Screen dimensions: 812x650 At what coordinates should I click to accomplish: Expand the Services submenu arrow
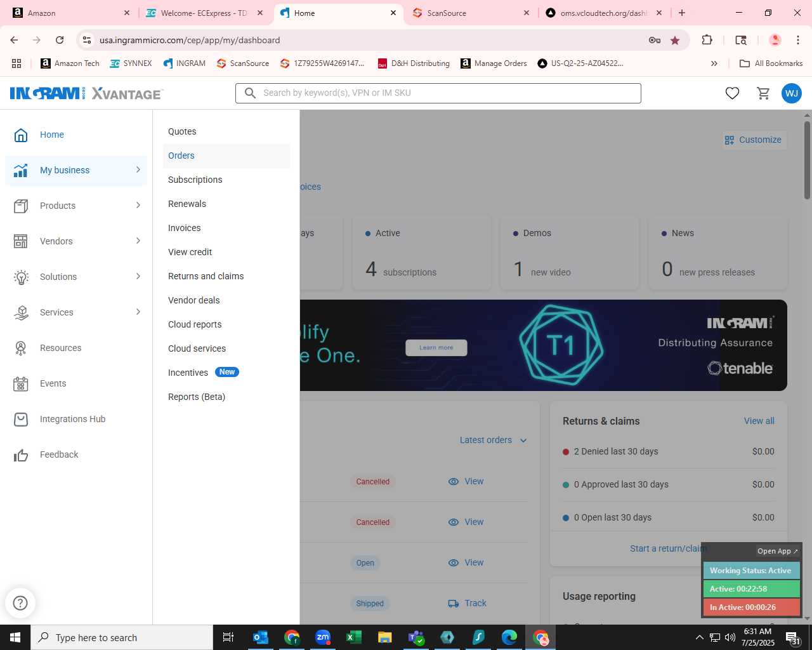click(x=138, y=312)
